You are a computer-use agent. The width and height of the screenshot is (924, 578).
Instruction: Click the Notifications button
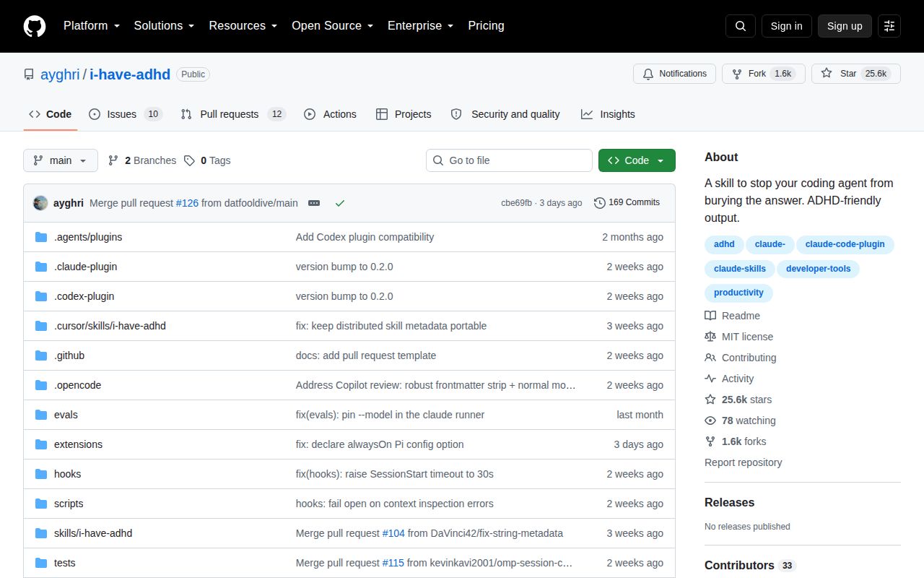click(675, 74)
